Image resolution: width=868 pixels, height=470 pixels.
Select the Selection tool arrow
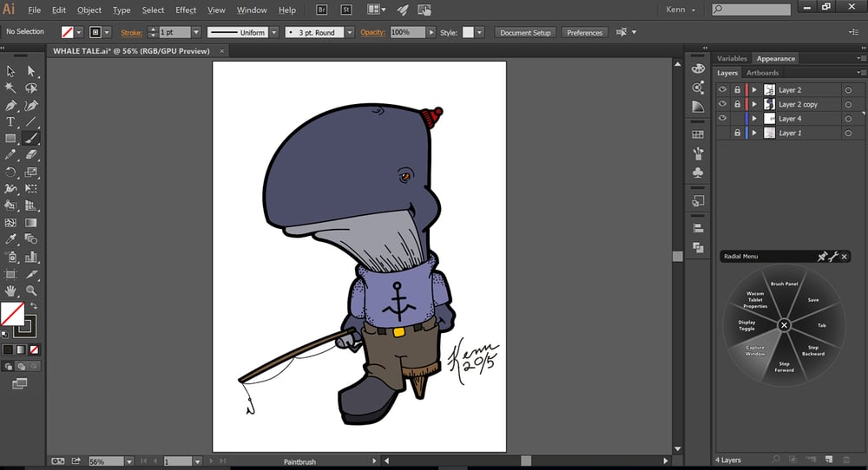pyautogui.click(x=10, y=71)
